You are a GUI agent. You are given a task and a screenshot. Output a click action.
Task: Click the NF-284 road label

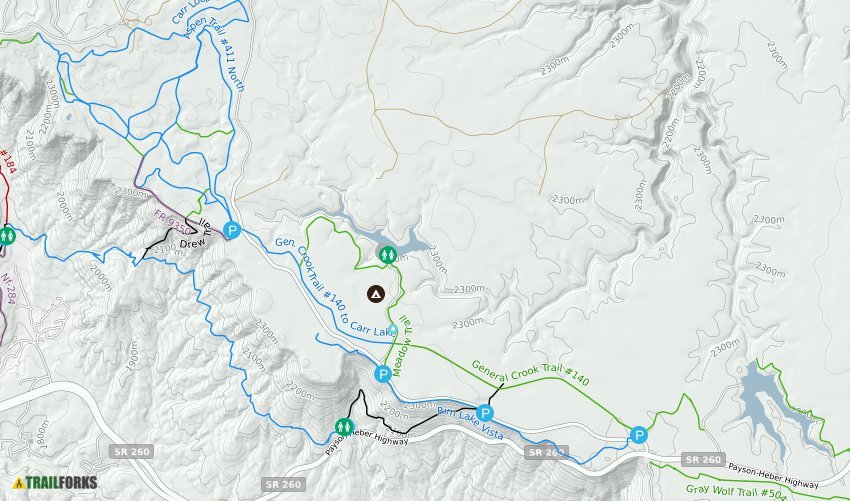(8, 288)
